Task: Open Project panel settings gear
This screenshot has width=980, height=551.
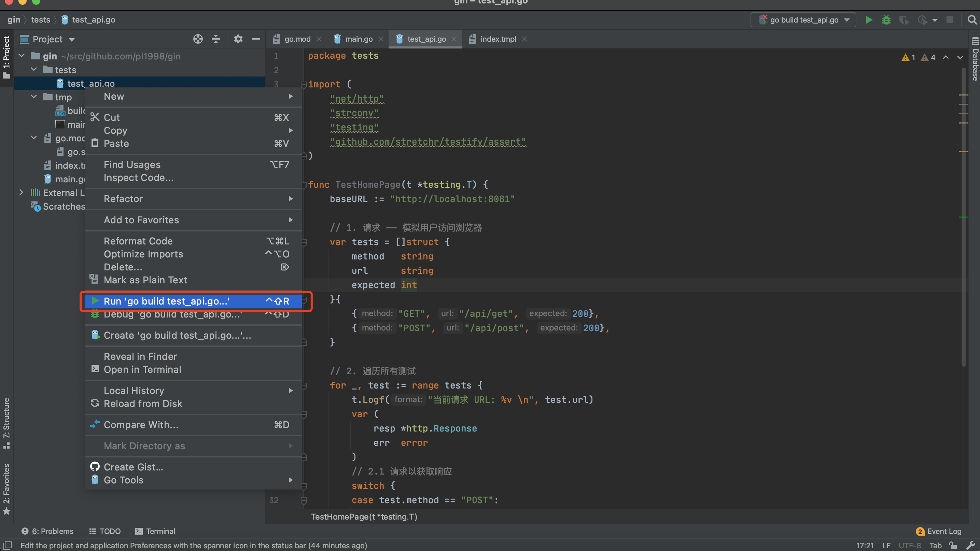Action: (238, 39)
